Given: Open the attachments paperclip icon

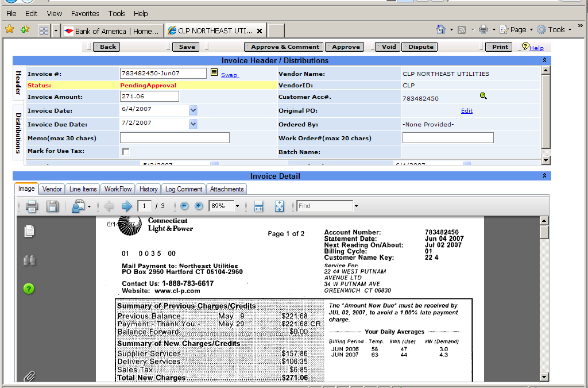Looking at the screenshot, I should pos(29,377).
